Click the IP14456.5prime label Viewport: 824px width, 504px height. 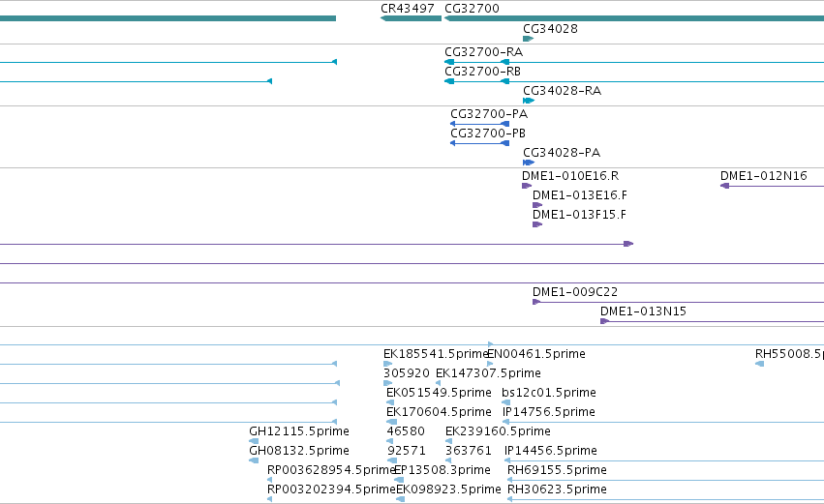(x=550, y=451)
